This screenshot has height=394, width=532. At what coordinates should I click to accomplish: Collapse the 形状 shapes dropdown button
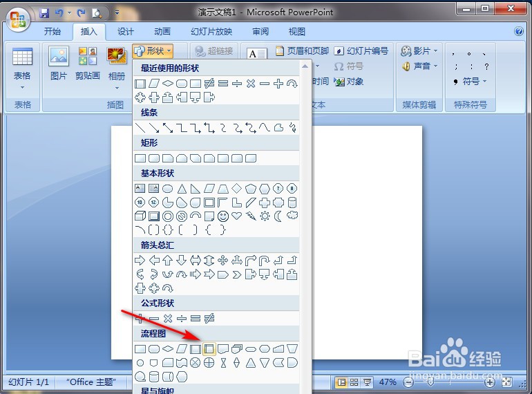click(153, 51)
